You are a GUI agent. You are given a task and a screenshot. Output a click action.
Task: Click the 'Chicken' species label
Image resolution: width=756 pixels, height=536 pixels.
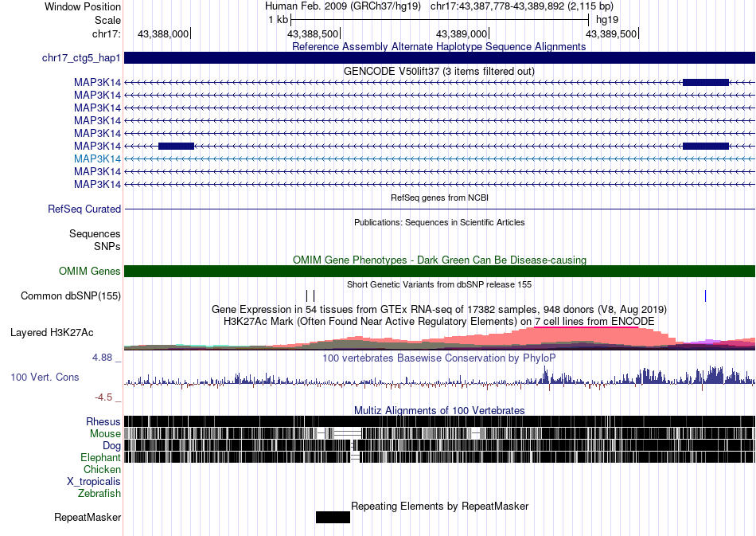(x=102, y=469)
